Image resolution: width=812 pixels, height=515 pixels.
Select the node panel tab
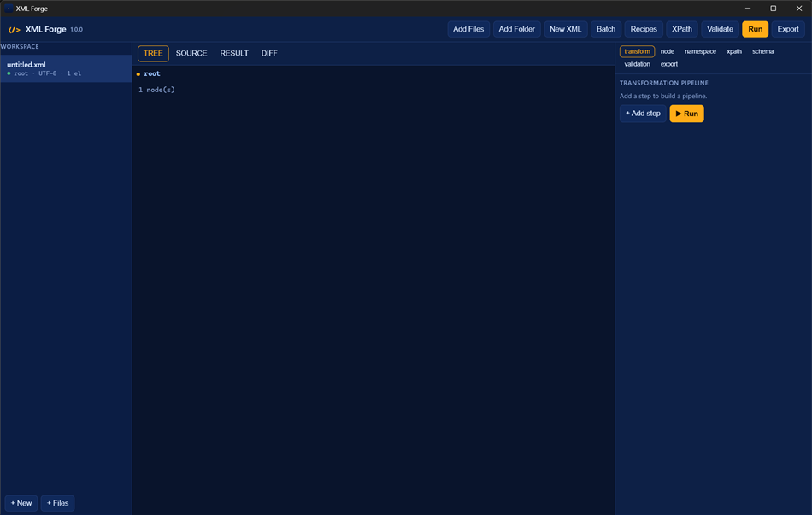[x=667, y=51]
